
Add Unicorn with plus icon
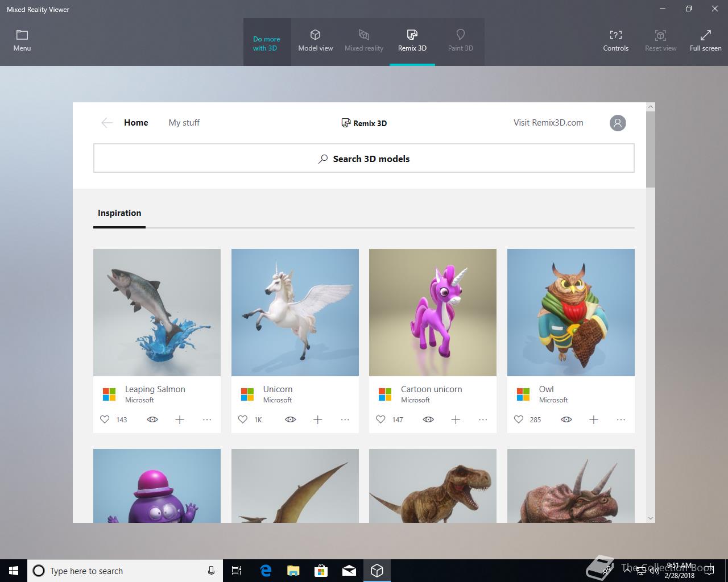tap(318, 419)
